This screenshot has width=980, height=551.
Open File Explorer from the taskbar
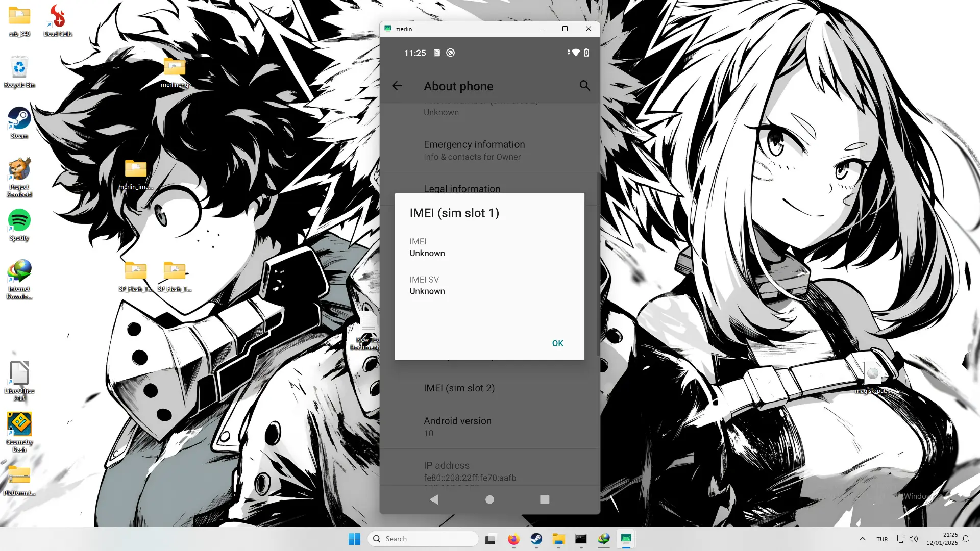[558, 539]
